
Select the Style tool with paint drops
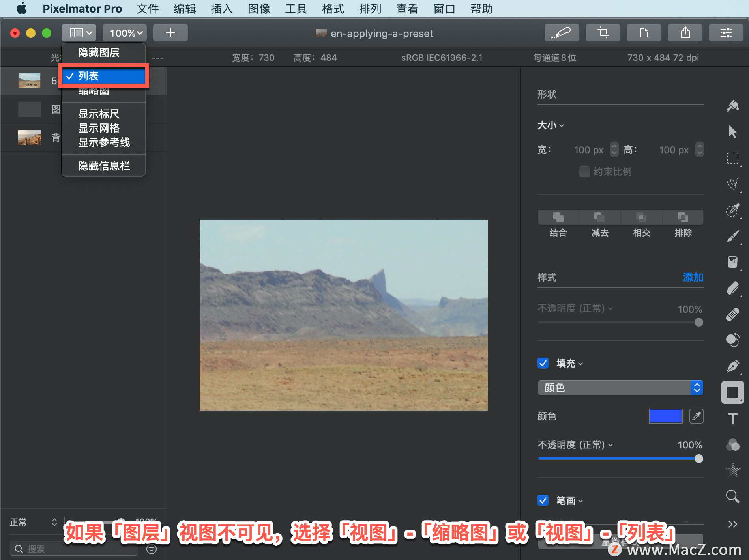click(x=732, y=106)
